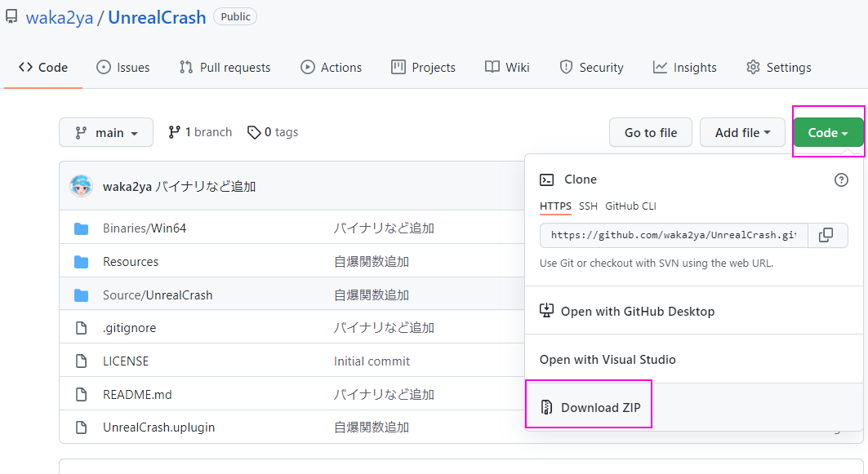This screenshot has width=868, height=474.
Task: Select the GitHub CLI clone option
Action: coord(630,206)
